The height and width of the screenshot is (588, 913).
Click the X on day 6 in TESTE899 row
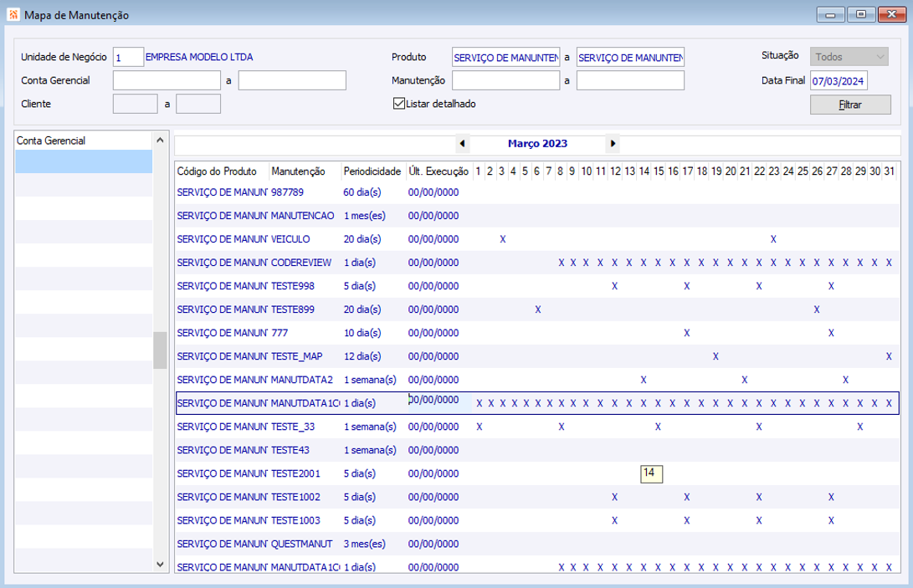coord(537,309)
